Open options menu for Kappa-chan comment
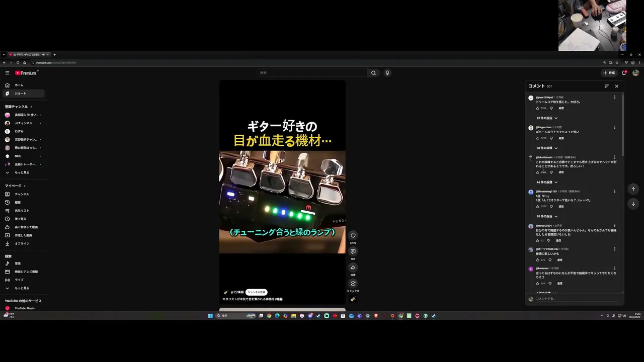This screenshot has width=644, height=362. (x=614, y=128)
